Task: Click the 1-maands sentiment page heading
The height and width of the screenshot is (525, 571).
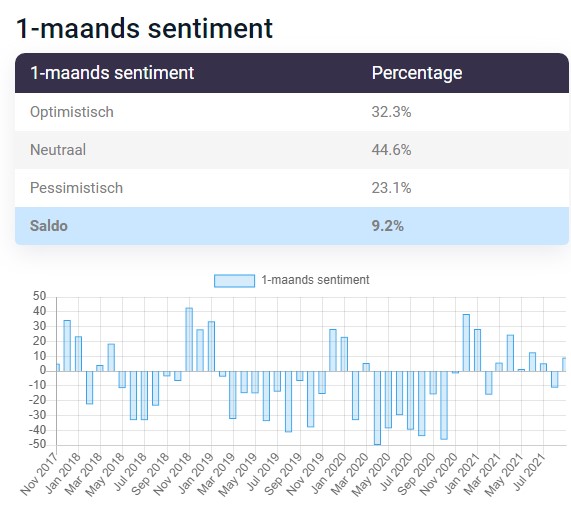Action: (145, 28)
